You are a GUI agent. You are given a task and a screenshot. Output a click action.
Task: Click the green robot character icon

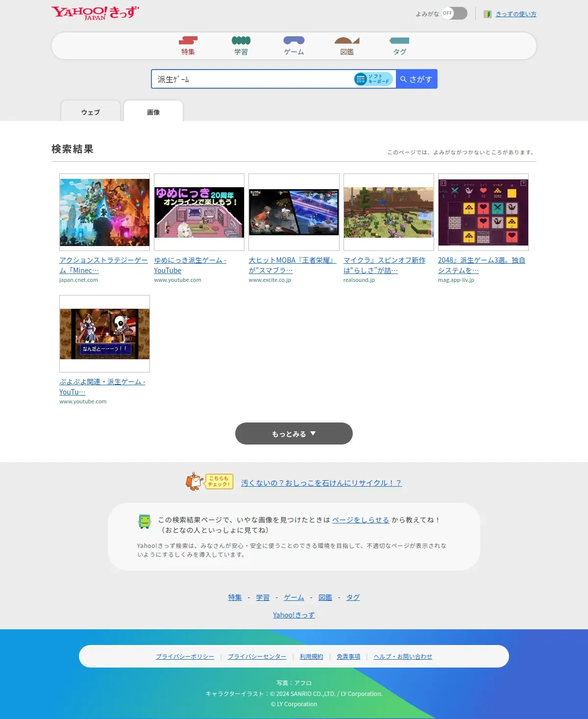pos(145,521)
